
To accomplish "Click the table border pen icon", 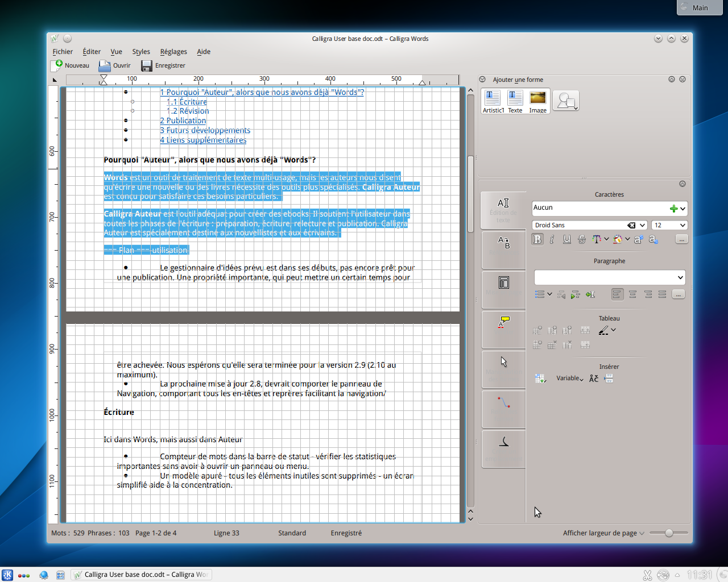I will (x=603, y=330).
